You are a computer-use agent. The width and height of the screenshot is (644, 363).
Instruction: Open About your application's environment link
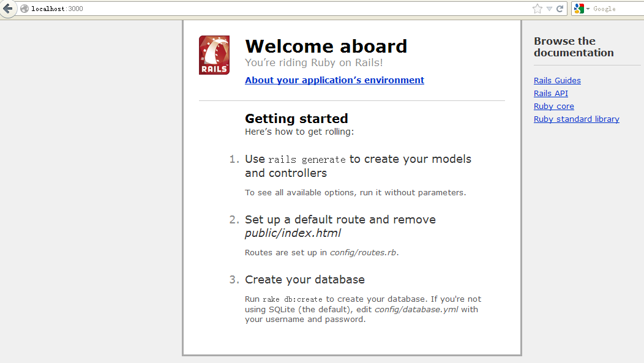[334, 80]
